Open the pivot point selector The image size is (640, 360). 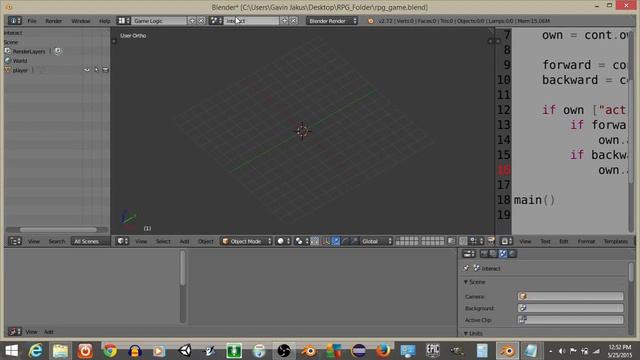coord(301,241)
